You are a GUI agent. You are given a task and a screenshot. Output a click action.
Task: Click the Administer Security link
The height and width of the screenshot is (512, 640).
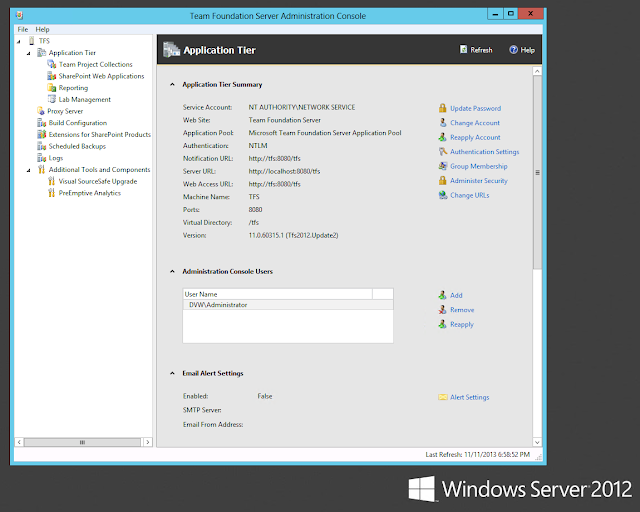[479, 180]
